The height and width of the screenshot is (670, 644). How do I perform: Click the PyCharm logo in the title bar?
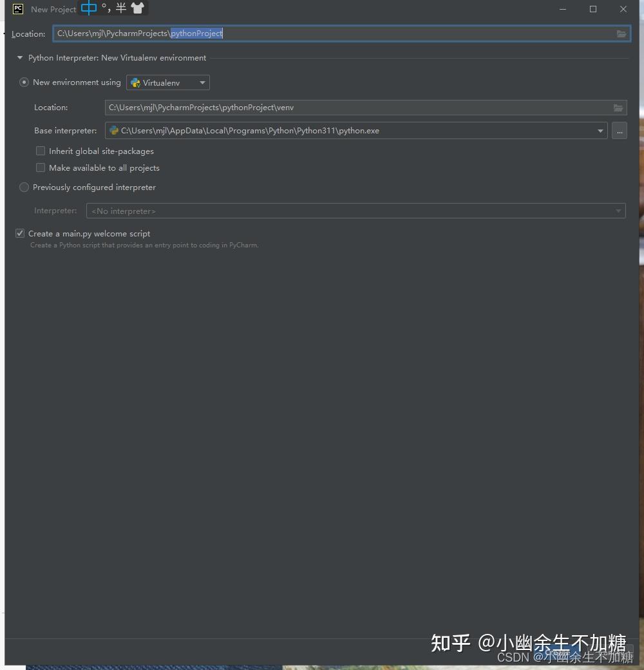[17, 9]
